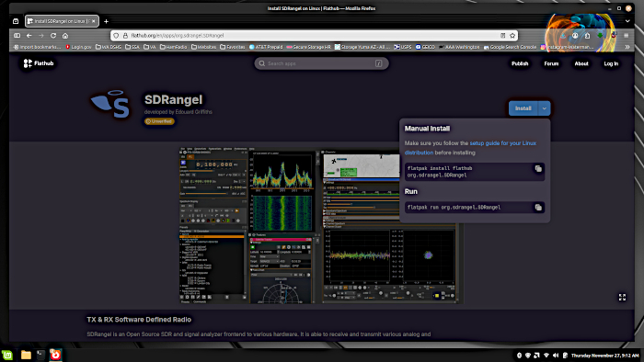Viewport: 644px width, 362px height.
Task: Open the AAA Washington bookmark
Action: 459,47
